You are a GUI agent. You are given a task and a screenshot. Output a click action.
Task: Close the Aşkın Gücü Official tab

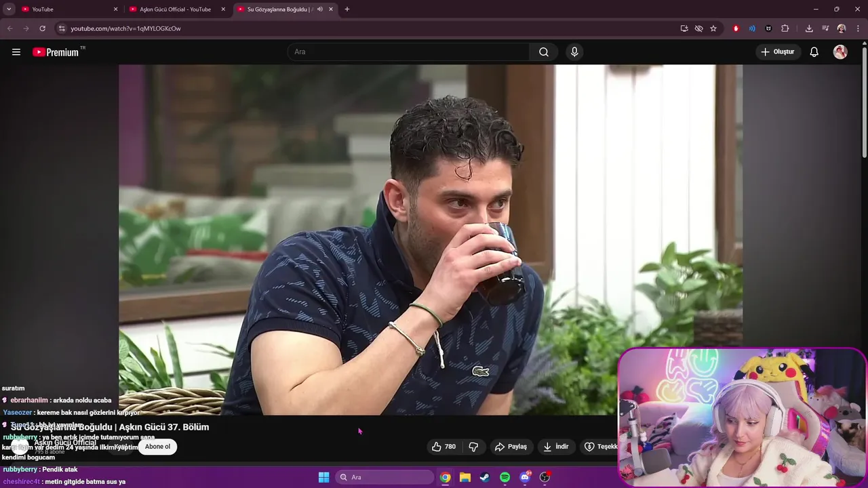[223, 9]
